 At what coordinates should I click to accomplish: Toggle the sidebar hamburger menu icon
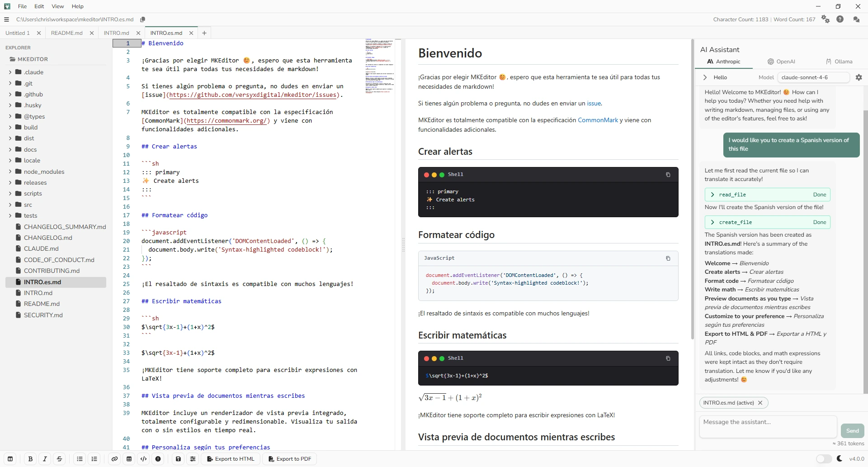[x=6, y=19]
